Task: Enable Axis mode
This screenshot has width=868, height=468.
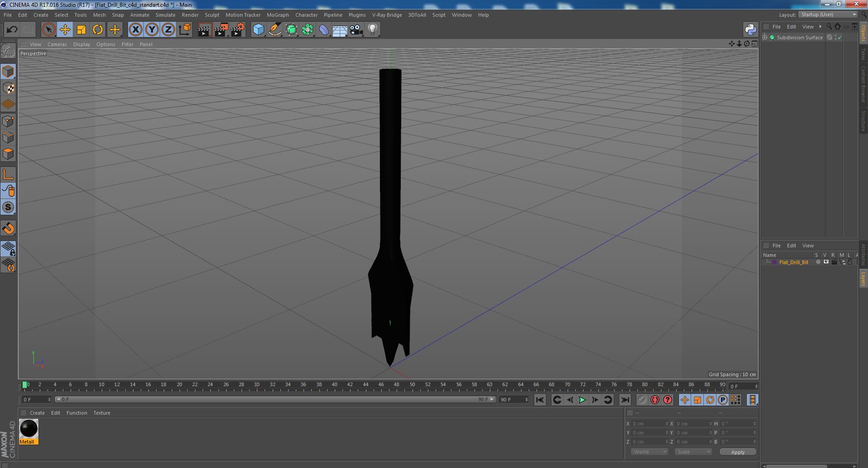Action: pos(8,175)
